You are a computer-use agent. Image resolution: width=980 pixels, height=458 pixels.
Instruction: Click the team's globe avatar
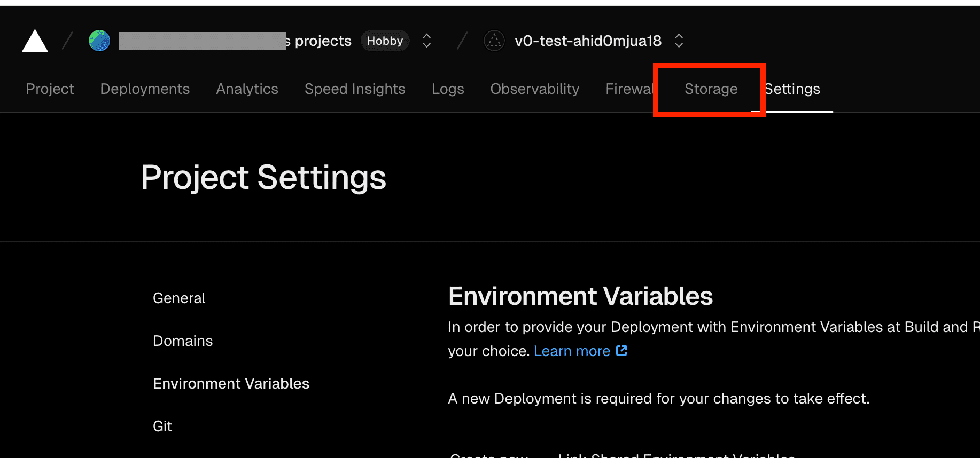[x=99, y=41]
